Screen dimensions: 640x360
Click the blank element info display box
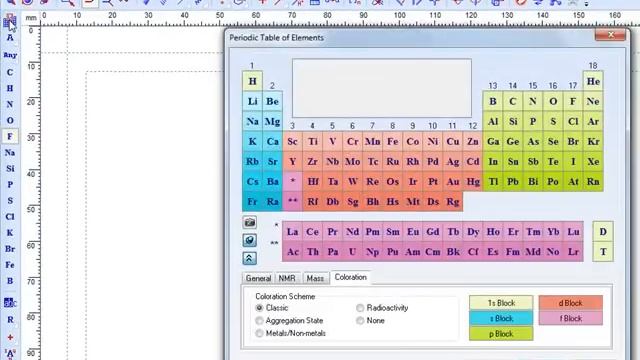(x=382, y=88)
